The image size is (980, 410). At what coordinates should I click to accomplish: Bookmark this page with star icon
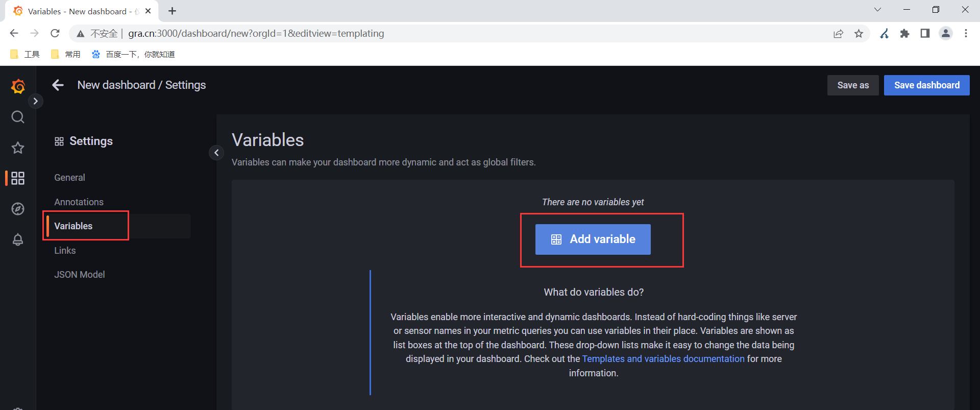click(x=859, y=34)
